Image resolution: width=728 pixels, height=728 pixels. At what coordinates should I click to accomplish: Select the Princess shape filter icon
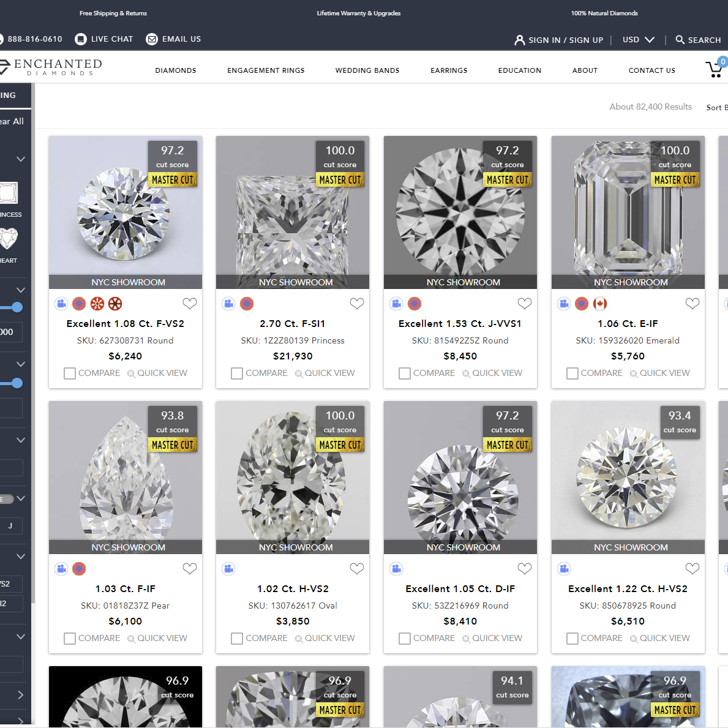[9, 193]
